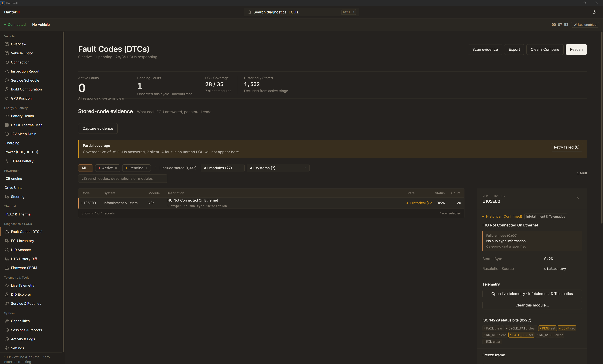Click the TCAM Battery pulse icon
The image size is (603, 364).
pos(7,161)
